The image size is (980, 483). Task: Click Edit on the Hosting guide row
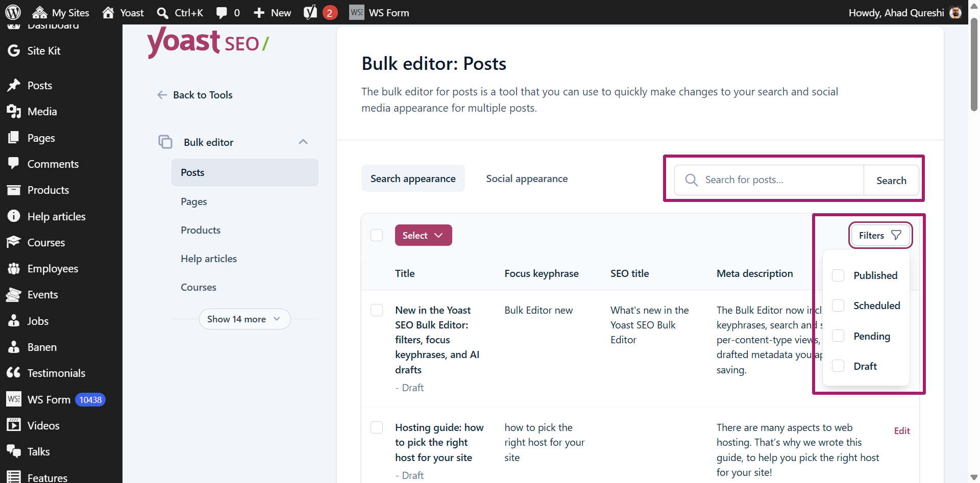click(902, 431)
